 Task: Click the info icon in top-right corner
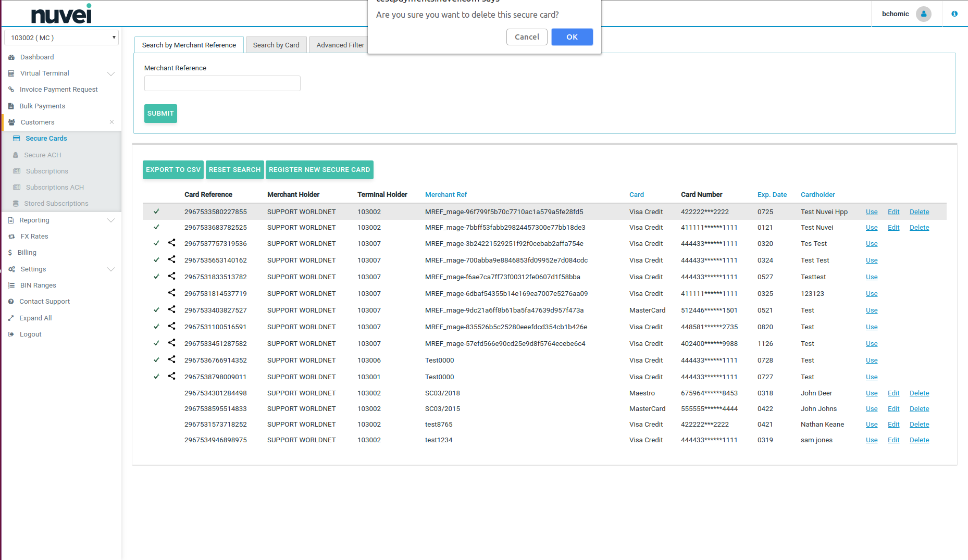(x=954, y=14)
